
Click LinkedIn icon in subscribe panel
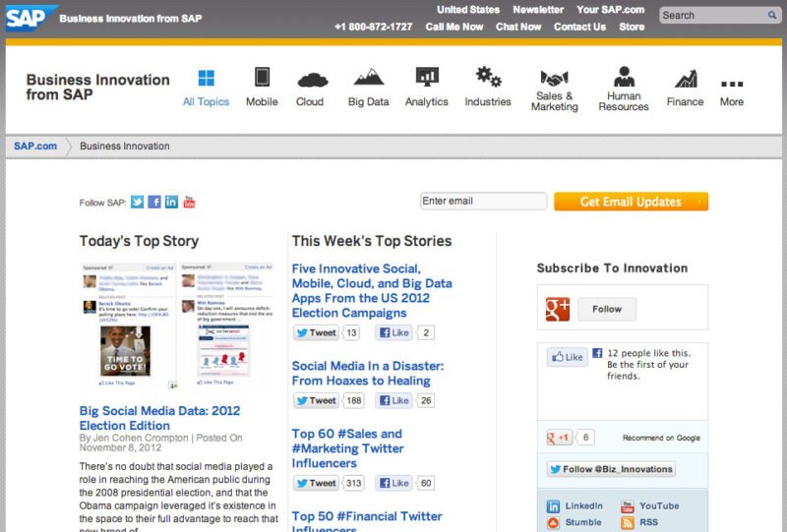pos(553,506)
